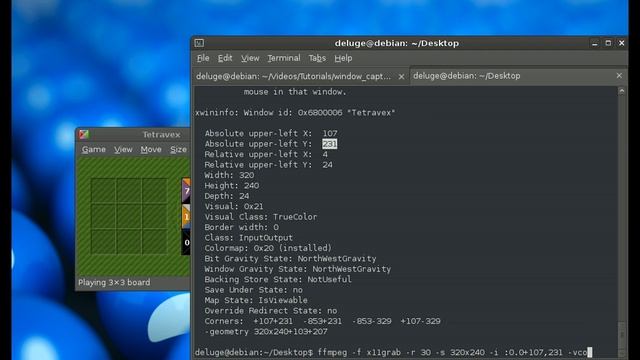Close the ~/Desktop tab
The height and width of the screenshot is (360, 640).
pyautogui.click(x=619, y=76)
